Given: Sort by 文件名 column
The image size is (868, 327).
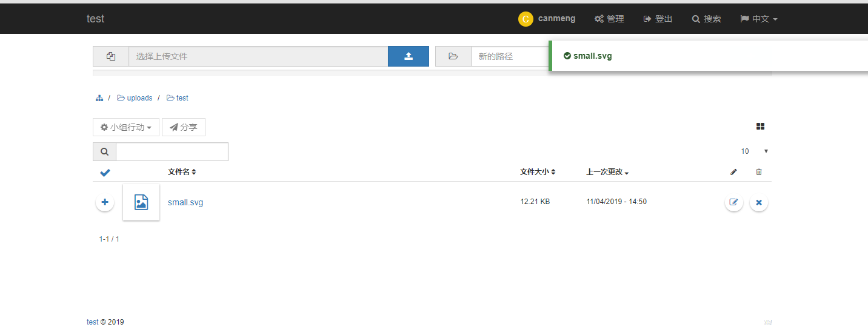Looking at the screenshot, I should click(182, 172).
